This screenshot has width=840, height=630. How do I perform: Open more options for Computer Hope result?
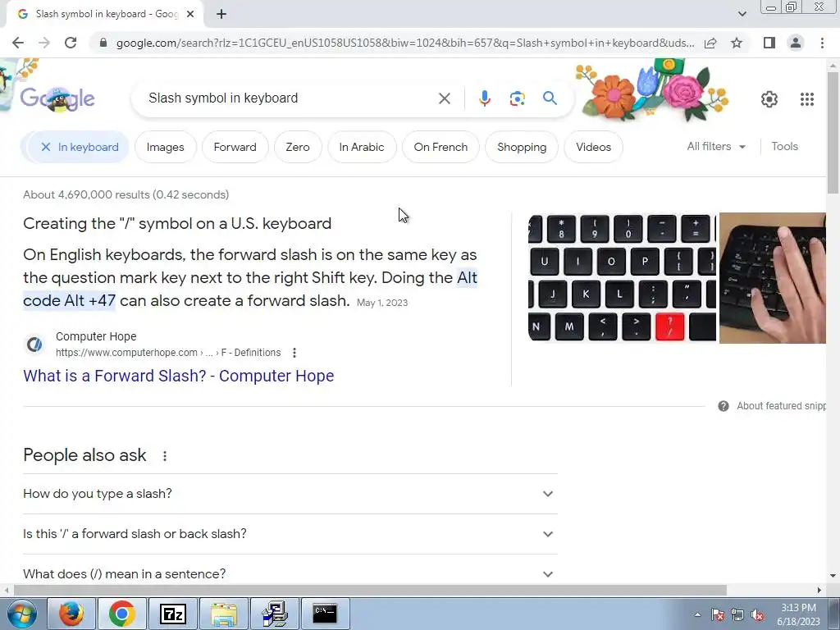(294, 353)
